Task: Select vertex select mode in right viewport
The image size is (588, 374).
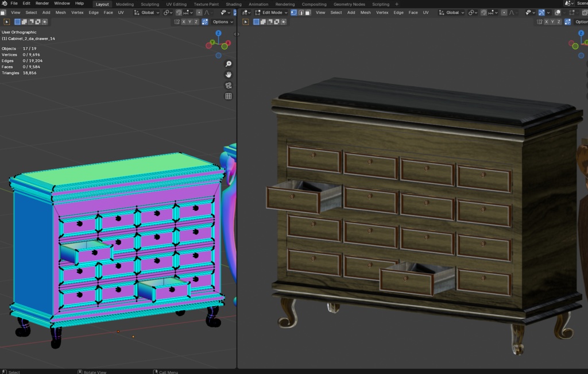Action: [294, 12]
